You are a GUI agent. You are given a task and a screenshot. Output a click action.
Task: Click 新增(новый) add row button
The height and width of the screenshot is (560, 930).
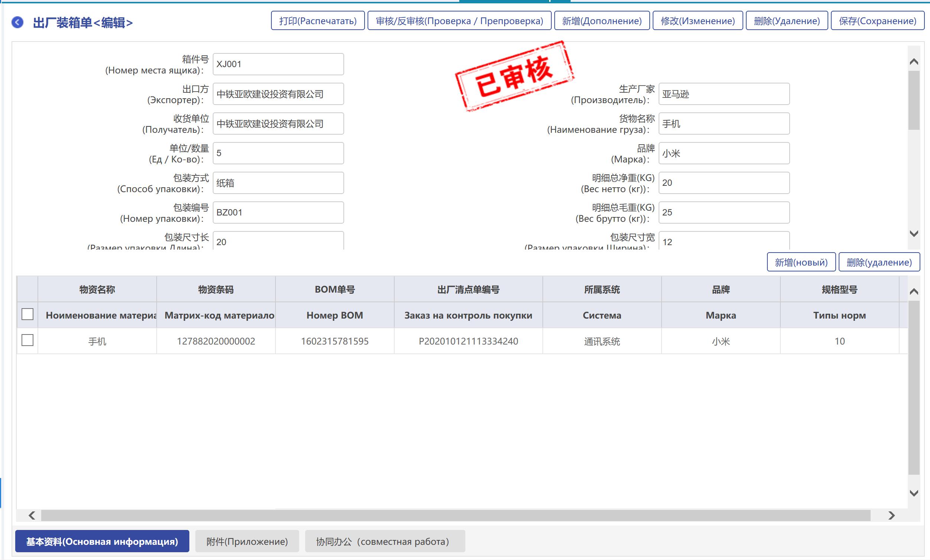[x=801, y=262]
